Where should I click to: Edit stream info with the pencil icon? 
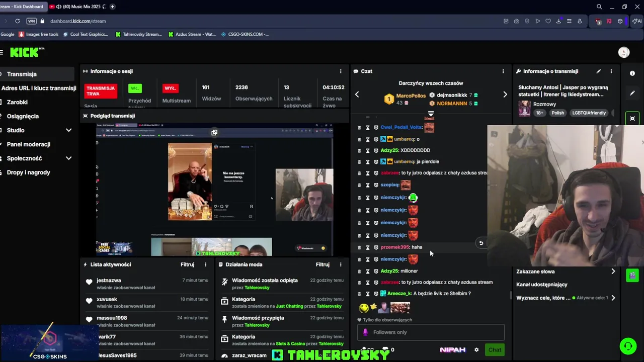coord(599,71)
